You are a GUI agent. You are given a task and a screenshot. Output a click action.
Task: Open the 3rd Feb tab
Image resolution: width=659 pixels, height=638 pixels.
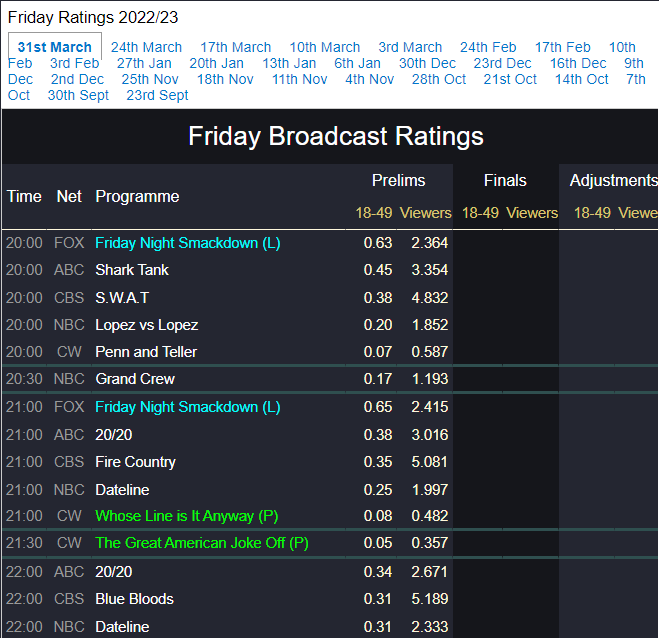(74, 63)
